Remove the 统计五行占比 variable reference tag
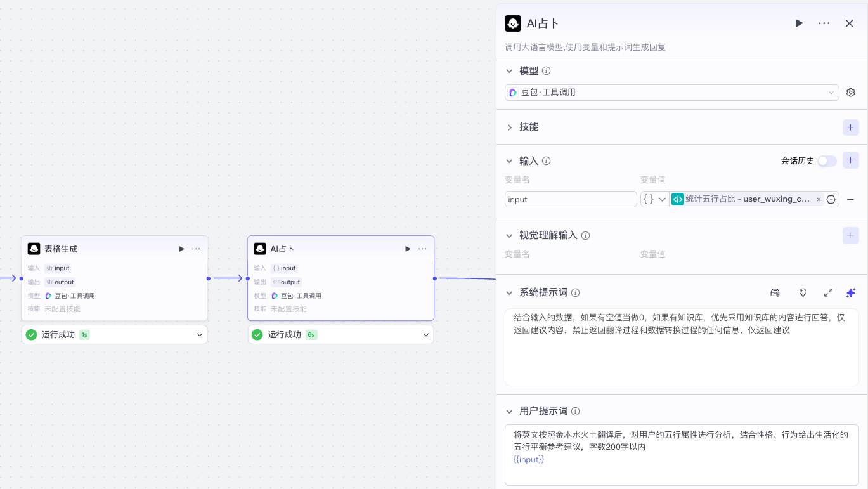This screenshot has height=489, width=868. pyautogui.click(x=819, y=199)
